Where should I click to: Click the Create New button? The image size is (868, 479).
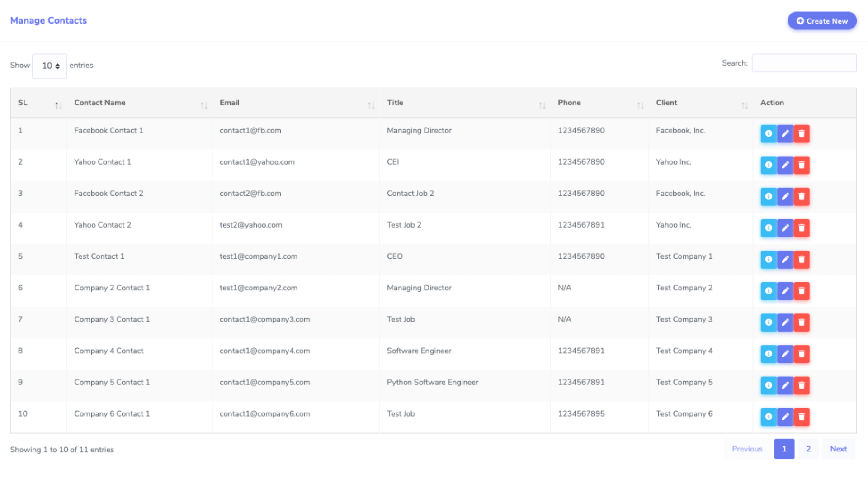pyautogui.click(x=822, y=20)
